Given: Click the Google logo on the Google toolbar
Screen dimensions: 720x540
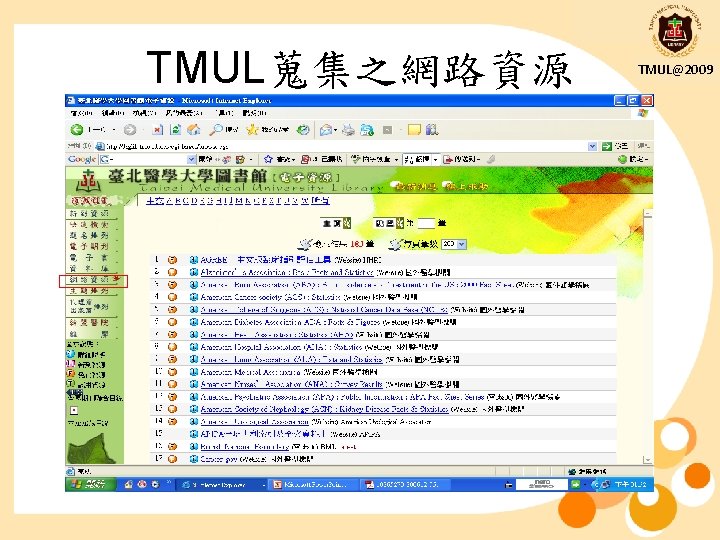Looking at the screenshot, I should pyautogui.click(x=82, y=159).
